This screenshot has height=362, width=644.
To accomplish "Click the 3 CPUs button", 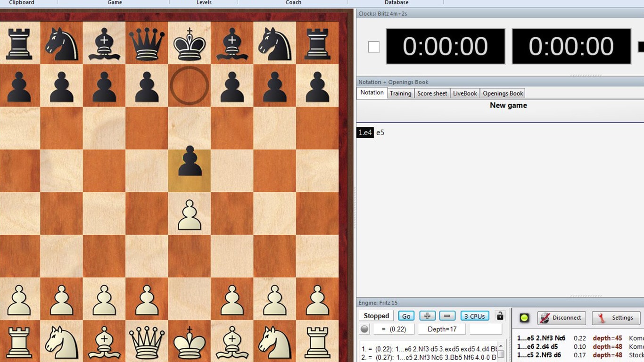I will (474, 316).
